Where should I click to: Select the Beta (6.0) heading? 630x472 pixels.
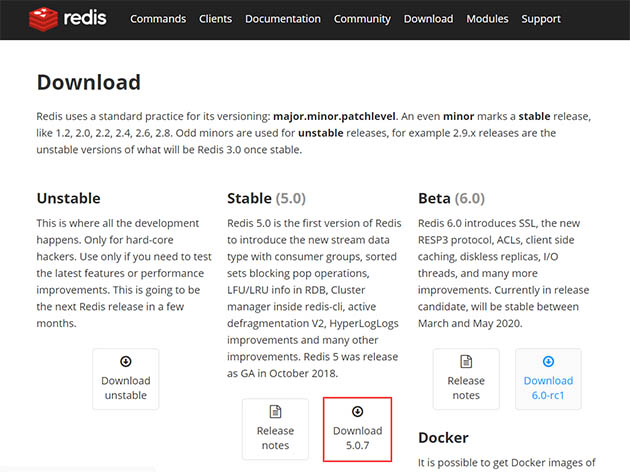coord(451,198)
